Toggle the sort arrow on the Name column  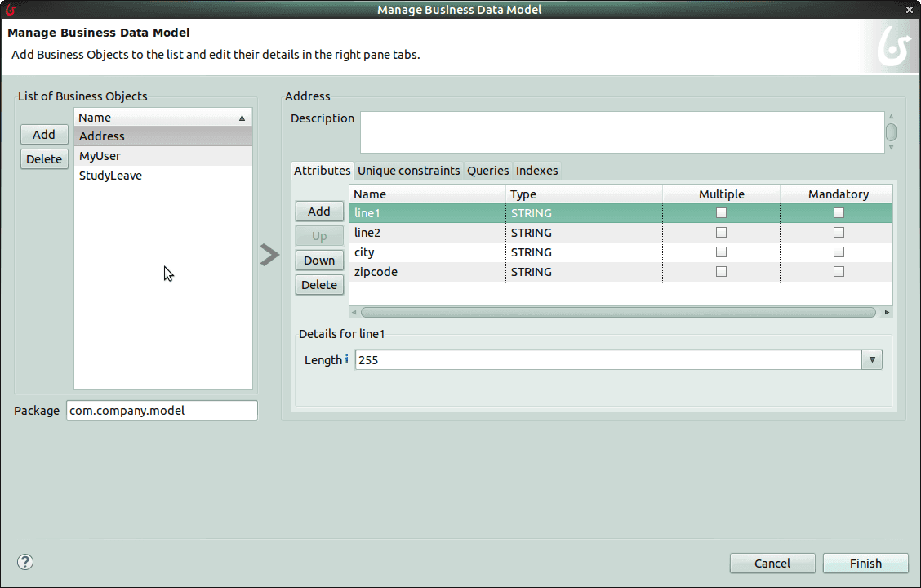click(x=242, y=117)
